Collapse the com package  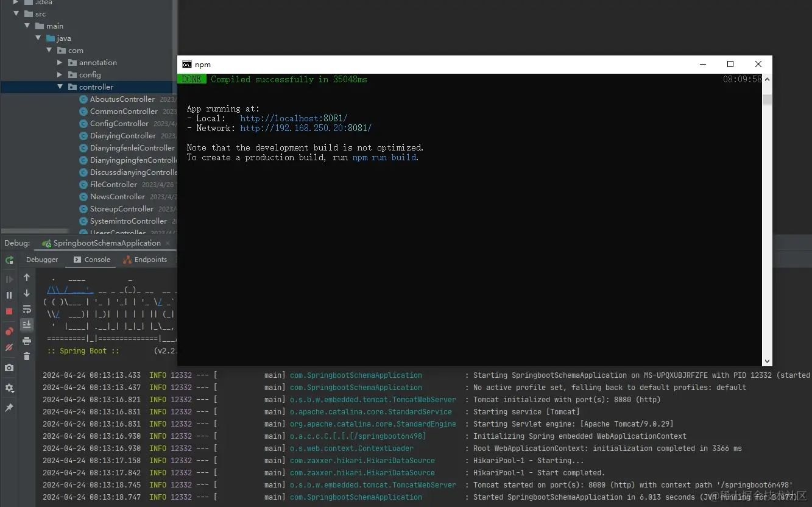(x=49, y=50)
